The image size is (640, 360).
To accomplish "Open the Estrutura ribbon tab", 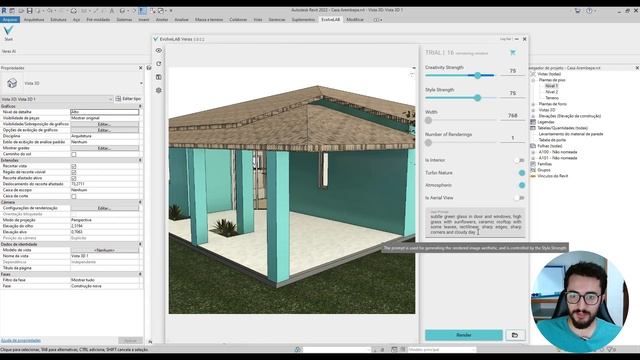I will pos(58,20).
